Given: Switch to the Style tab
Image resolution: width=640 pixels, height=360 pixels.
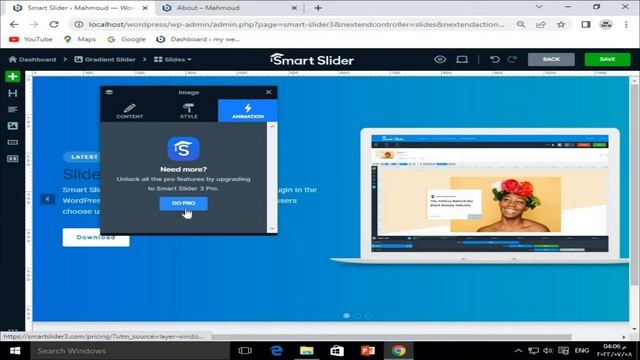Looking at the screenshot, I should 189,111.
